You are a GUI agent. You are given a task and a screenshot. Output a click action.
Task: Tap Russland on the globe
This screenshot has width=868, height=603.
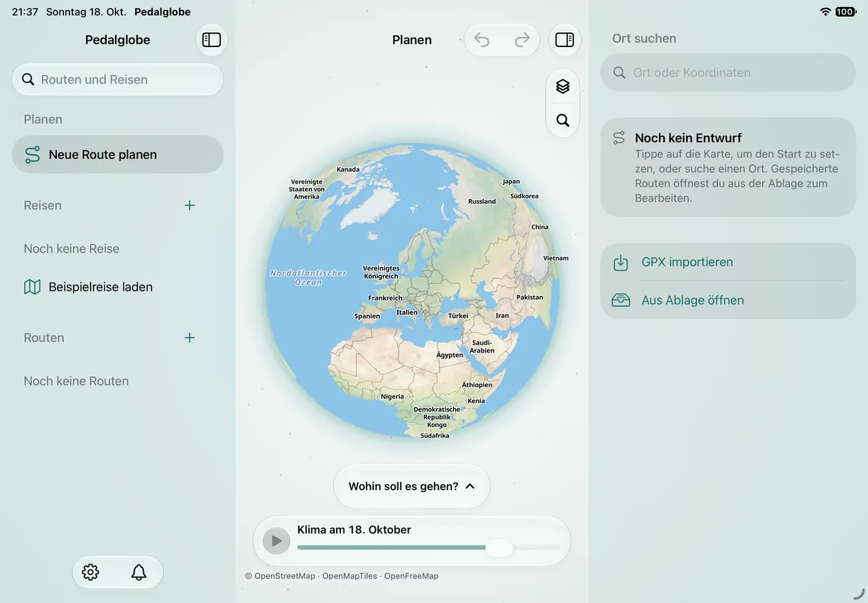pos(482,201)
